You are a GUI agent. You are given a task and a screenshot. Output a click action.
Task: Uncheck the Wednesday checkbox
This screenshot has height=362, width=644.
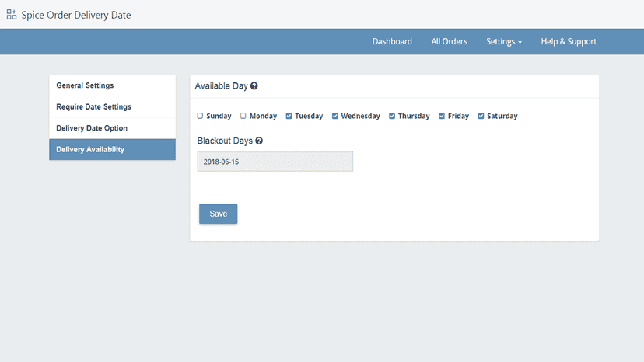click(335, 116)
